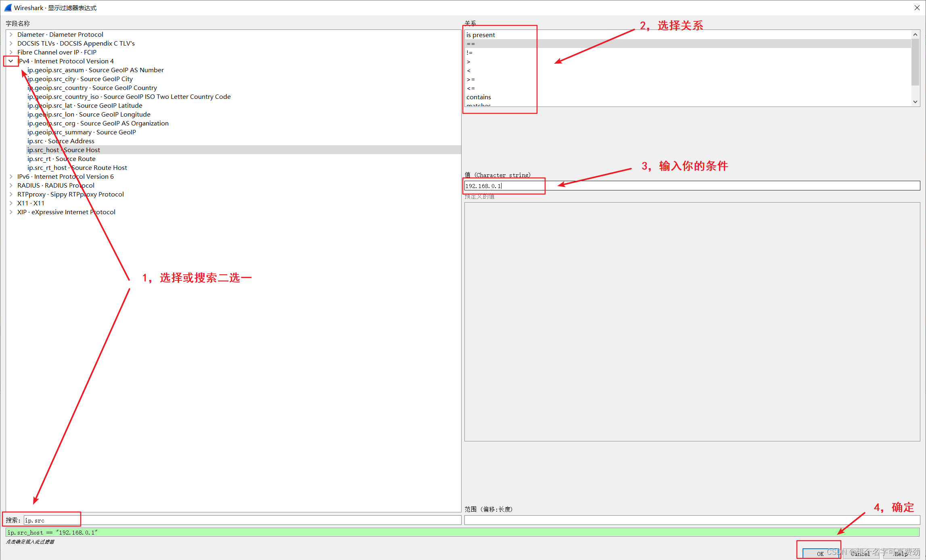Click the Cancel button

coord(861,554)
